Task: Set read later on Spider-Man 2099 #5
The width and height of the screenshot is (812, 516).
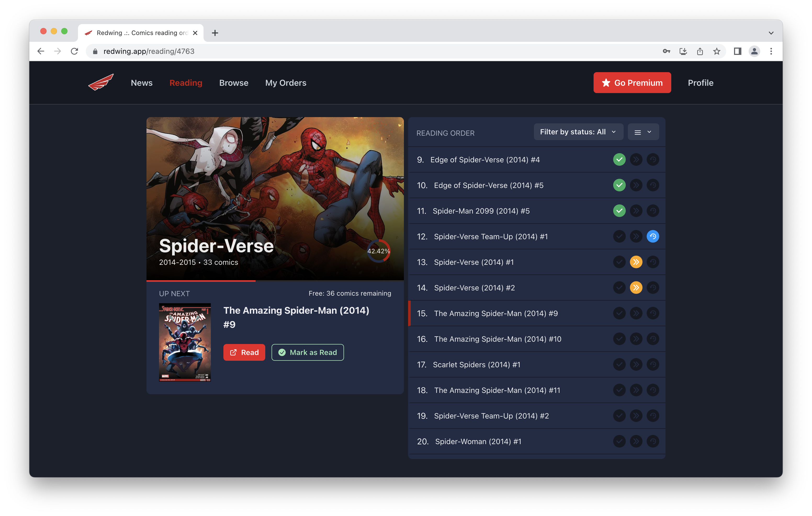Action: pos(653,211)
